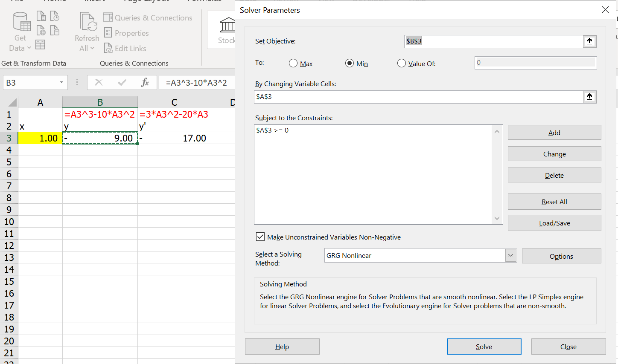Switch to the Formulas ribbon tab
Screen dimensions: 618x364
(204, 1)
